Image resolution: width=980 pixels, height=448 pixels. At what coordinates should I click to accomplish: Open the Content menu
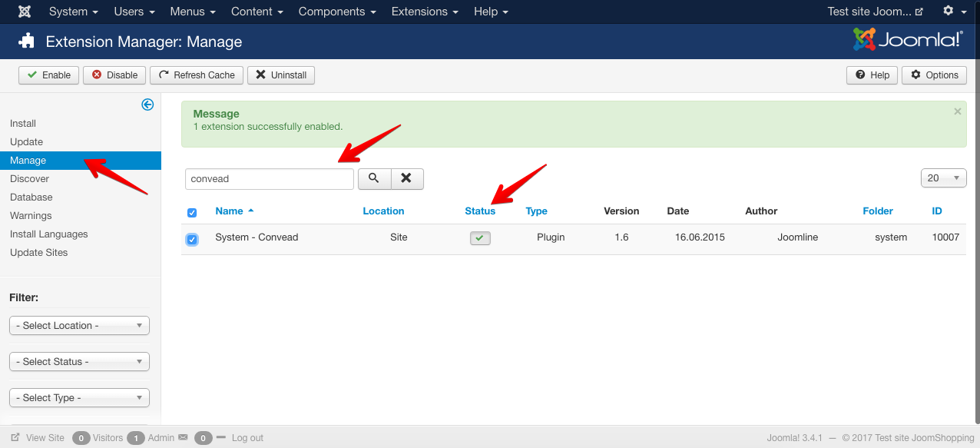click(257, 12)
